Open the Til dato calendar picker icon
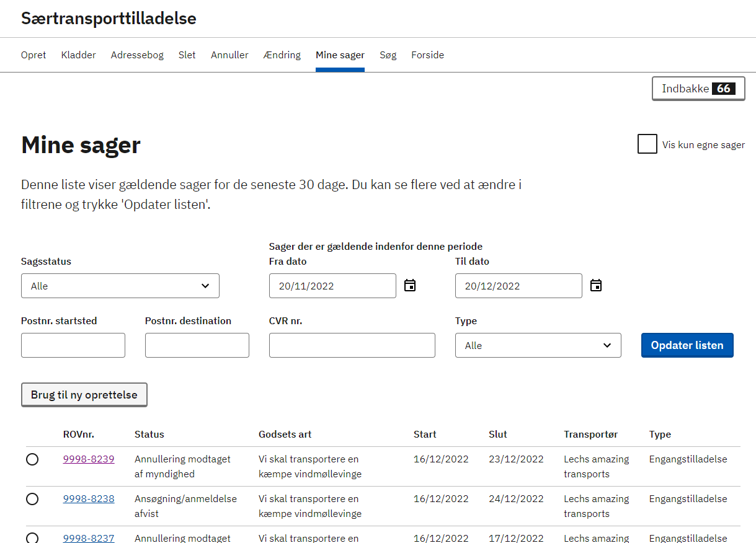 point(596,286)
